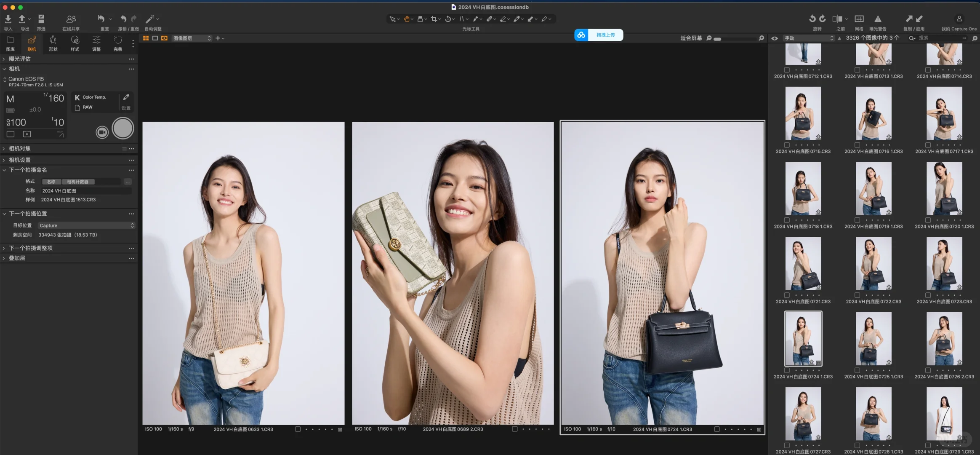Tick the viewer checkbox under 0724 1.CR3

coord(717,429)
